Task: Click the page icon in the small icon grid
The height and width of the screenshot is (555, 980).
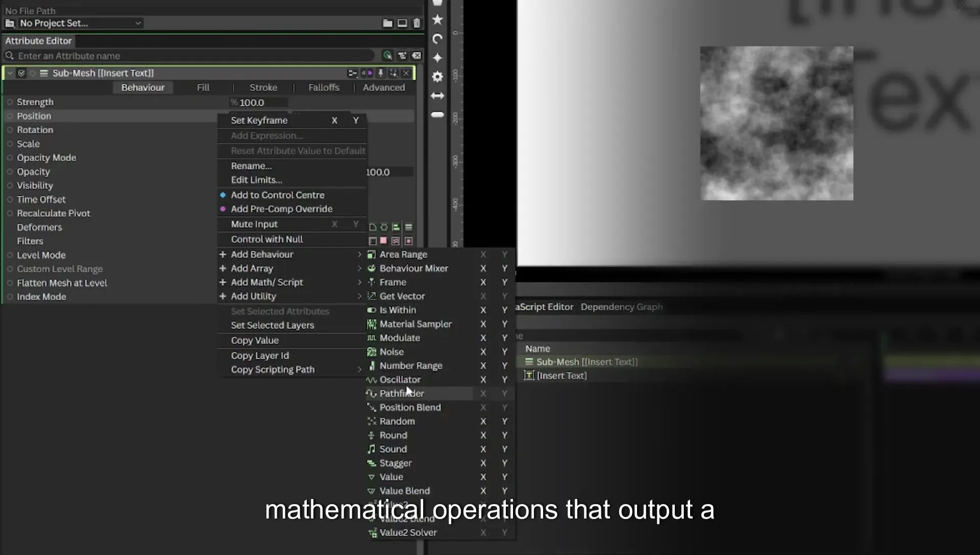Action: pos(373,227)
